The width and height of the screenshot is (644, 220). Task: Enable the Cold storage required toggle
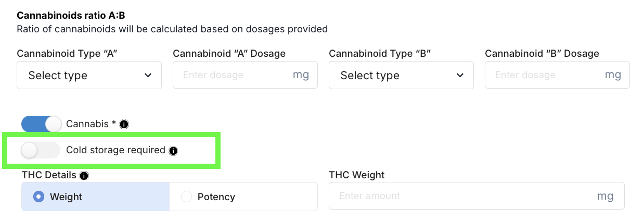[41, 151]
